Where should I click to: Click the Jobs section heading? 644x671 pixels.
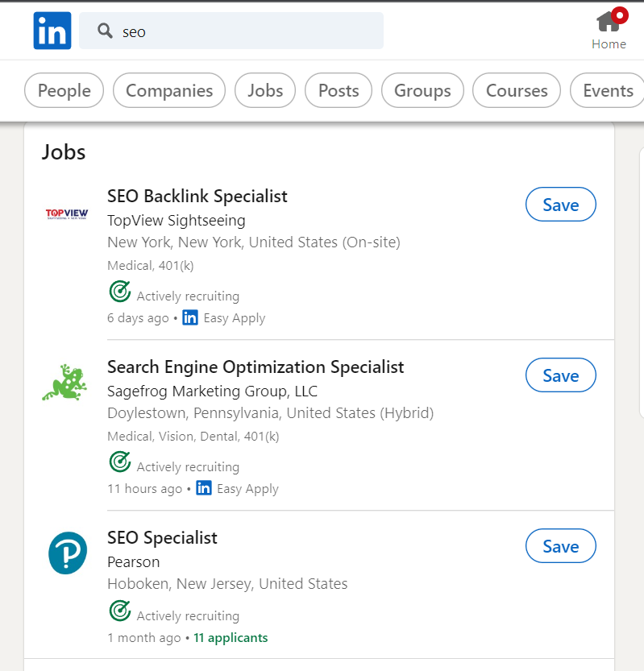(x=64, y=152)
